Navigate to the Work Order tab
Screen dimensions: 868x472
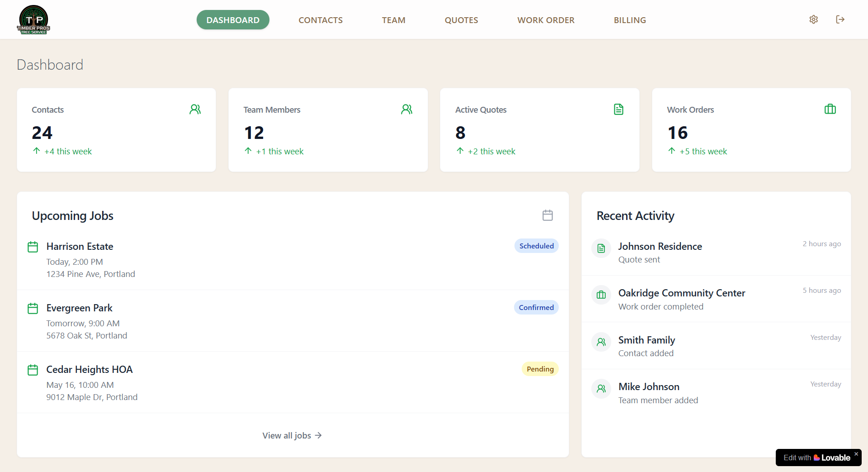tap(546, 20)
